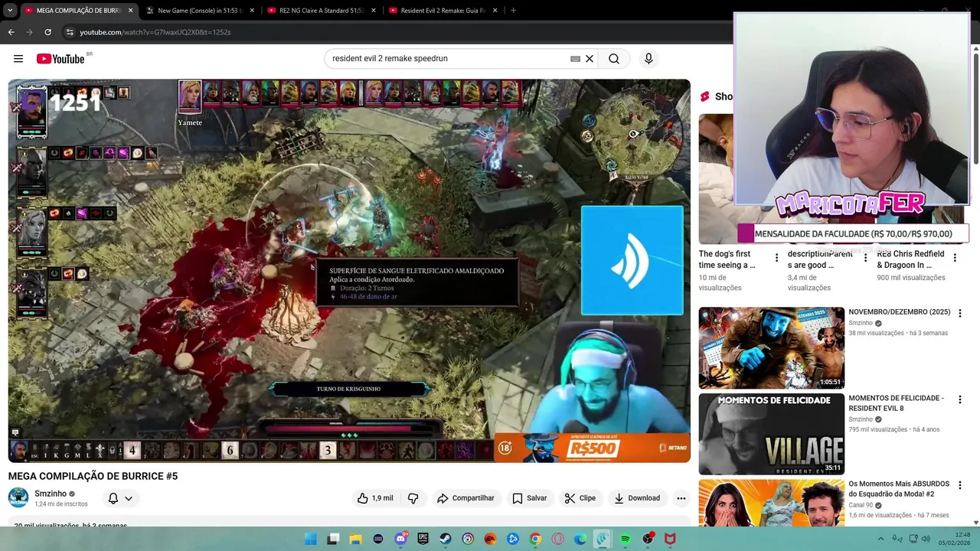Run the search with the magnifier button
980x551 pixels.
click(x=614, y=58)
